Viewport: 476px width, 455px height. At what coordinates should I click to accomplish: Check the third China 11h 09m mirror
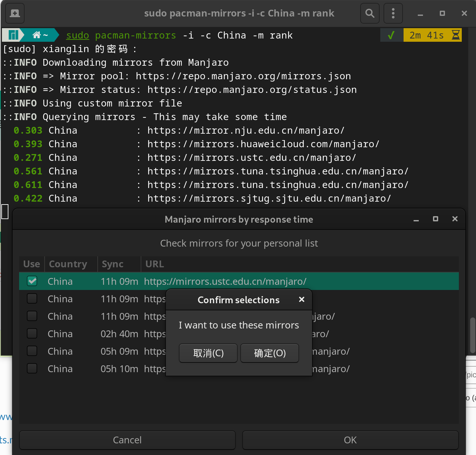(x=32, y=316)
